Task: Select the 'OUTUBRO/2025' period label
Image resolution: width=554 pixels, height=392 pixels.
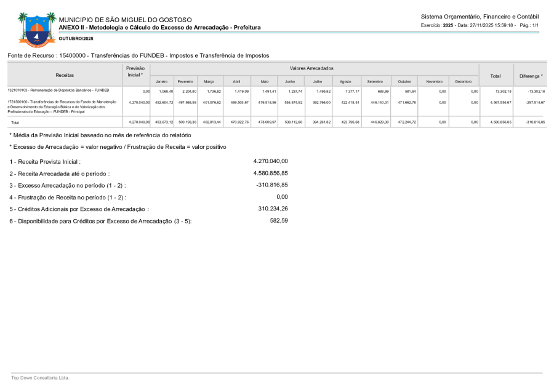Action: pos(76,39)
